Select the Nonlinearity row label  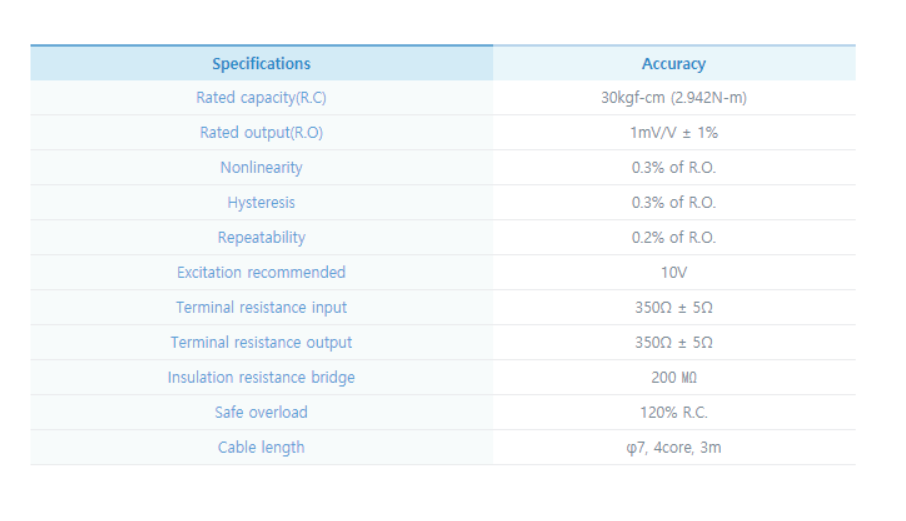261,168
